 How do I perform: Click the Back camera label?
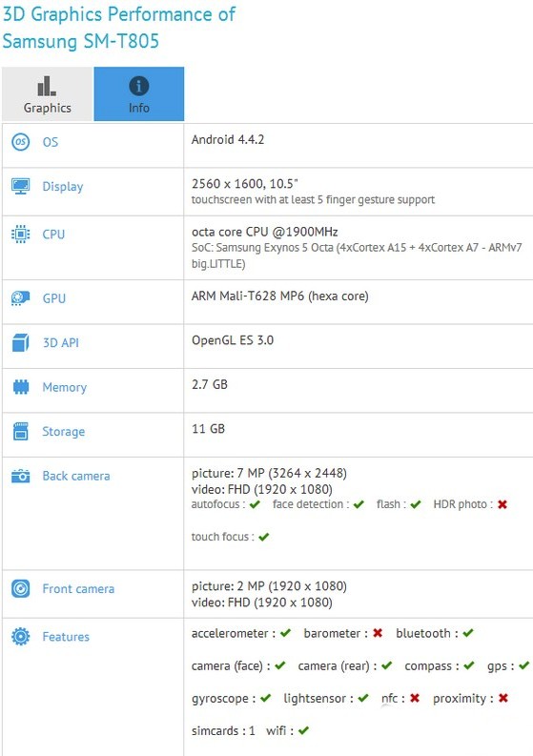coord(76,476)
